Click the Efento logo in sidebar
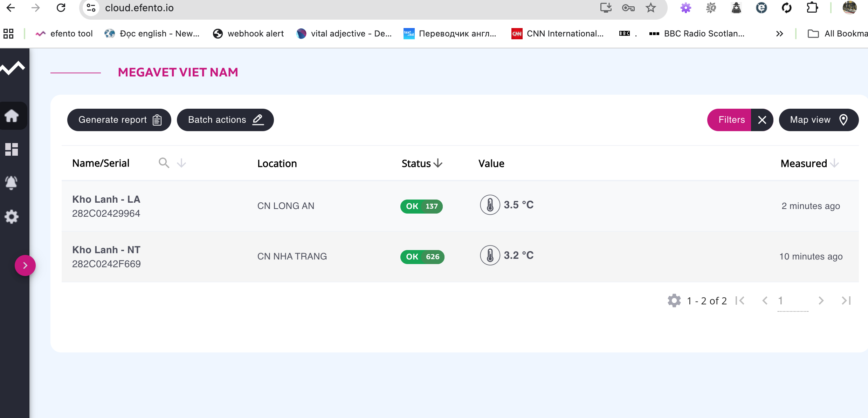 click(x=13, y=68)
